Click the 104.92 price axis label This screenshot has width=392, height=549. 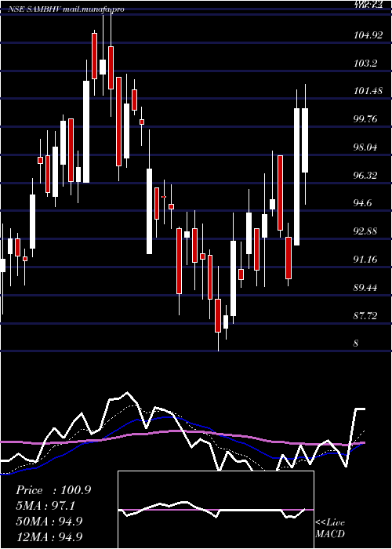[x=370, y=35]
